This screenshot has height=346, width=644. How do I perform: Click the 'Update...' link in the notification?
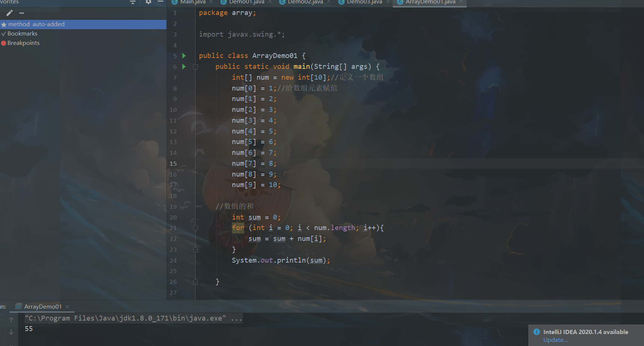pos(555,340)
